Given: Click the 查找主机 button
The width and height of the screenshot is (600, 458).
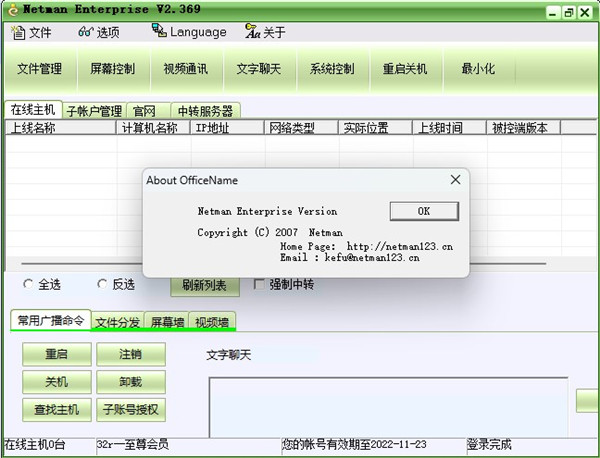Looking at the screenshot, I should pos(56,409).
